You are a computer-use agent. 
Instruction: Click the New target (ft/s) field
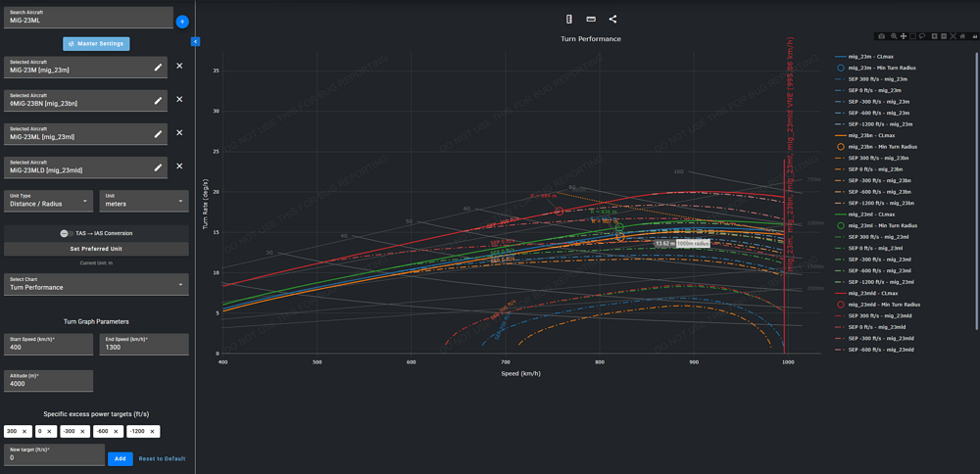click(54, 454)
